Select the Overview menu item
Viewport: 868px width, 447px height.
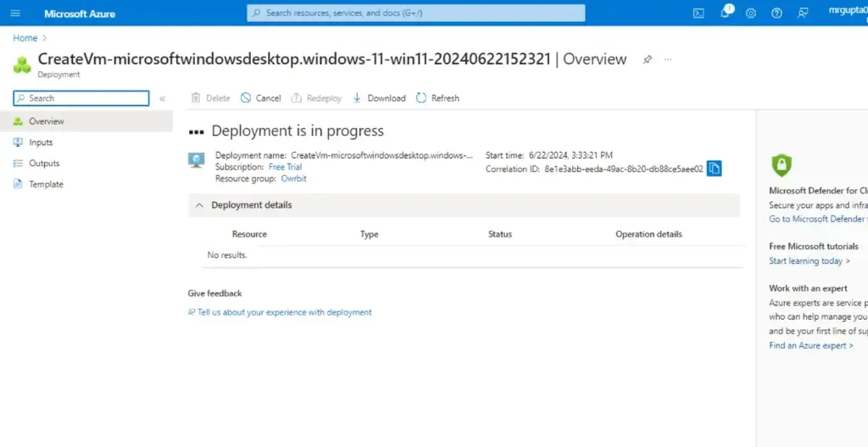pyautogui.click(x=46, y=121)
